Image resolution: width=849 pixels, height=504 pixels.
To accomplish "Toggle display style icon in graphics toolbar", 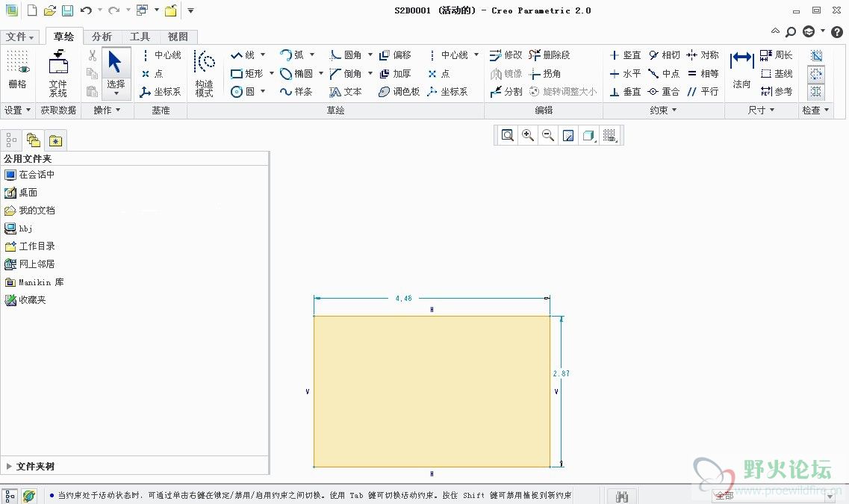I will click(589, 135).
